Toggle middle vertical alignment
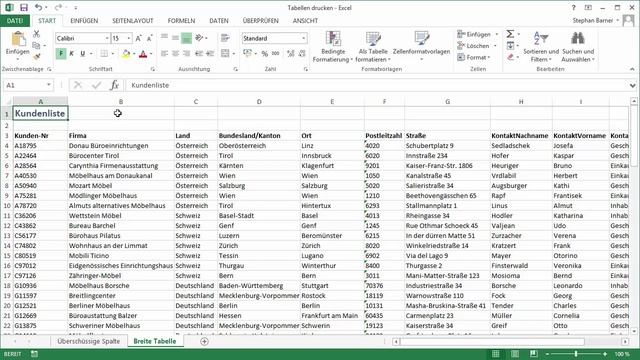Screen dimensions: 640x360 (175, 38)
